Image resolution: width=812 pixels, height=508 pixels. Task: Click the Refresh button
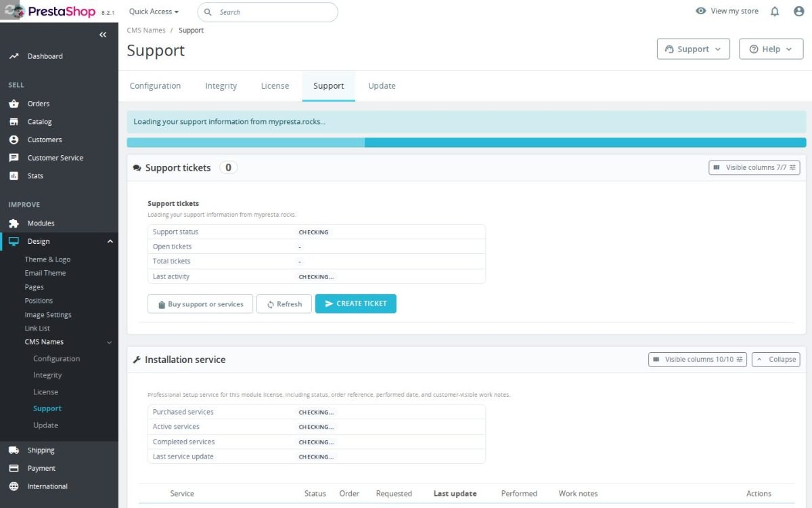284,304
